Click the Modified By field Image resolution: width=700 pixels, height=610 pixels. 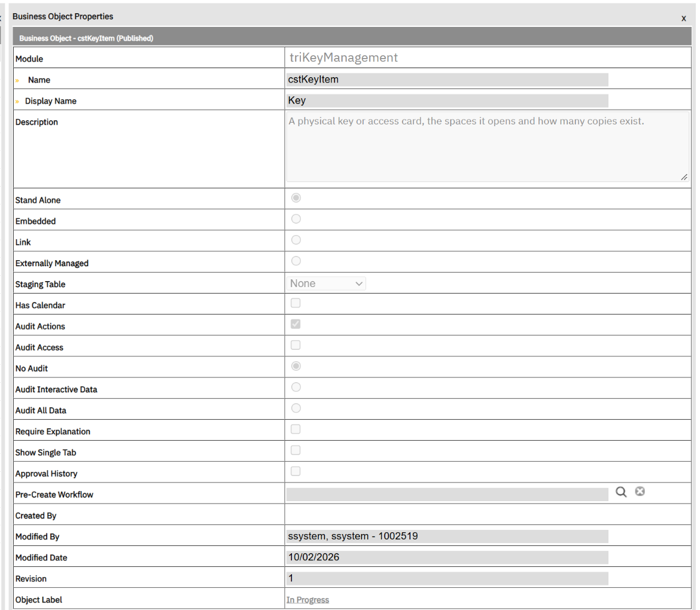point(448,536)
